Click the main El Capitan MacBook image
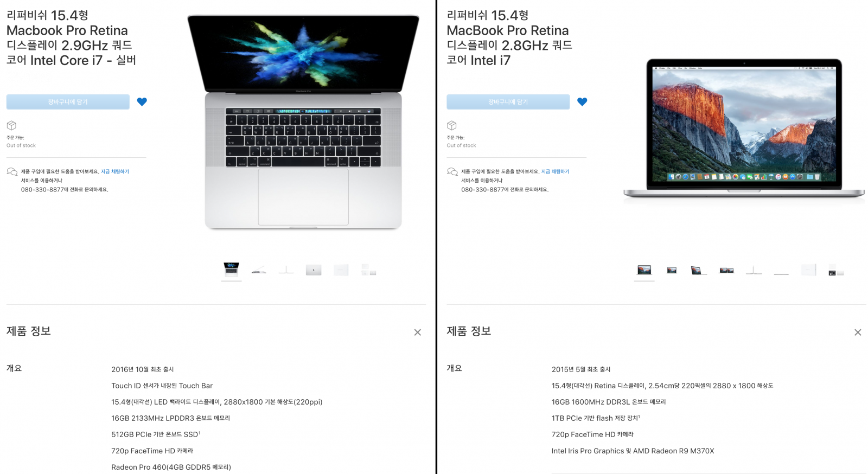The width and height of the screenshot is (868, 474). point(744,128)
